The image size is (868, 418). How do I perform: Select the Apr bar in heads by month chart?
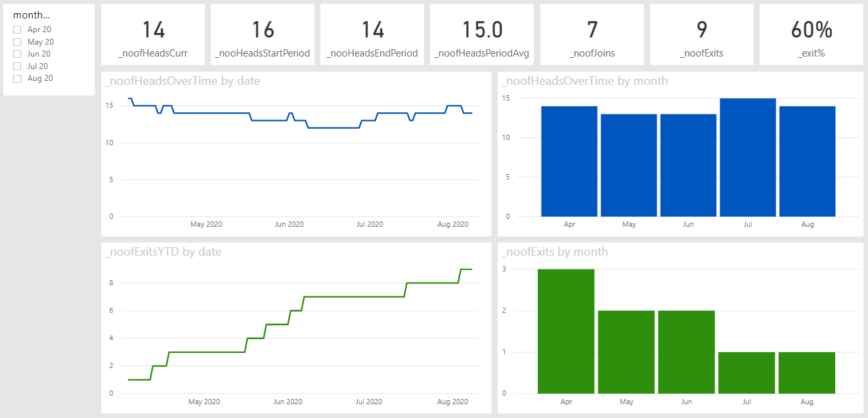coord(569,161)
